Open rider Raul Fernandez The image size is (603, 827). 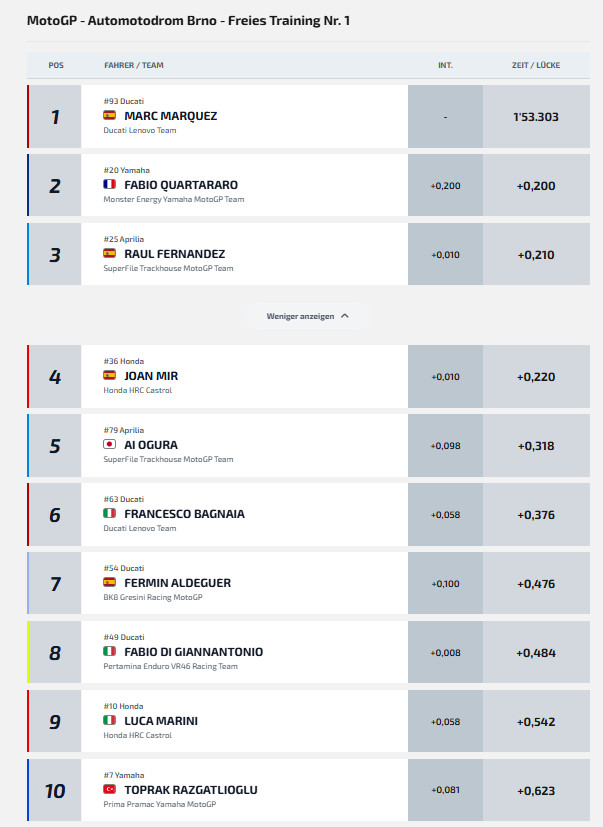coord(175,254)
